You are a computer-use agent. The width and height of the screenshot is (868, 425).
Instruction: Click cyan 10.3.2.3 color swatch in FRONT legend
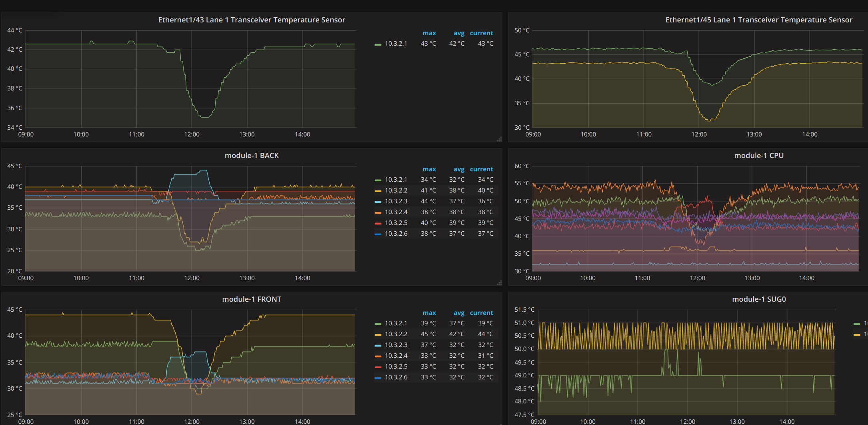378,346
